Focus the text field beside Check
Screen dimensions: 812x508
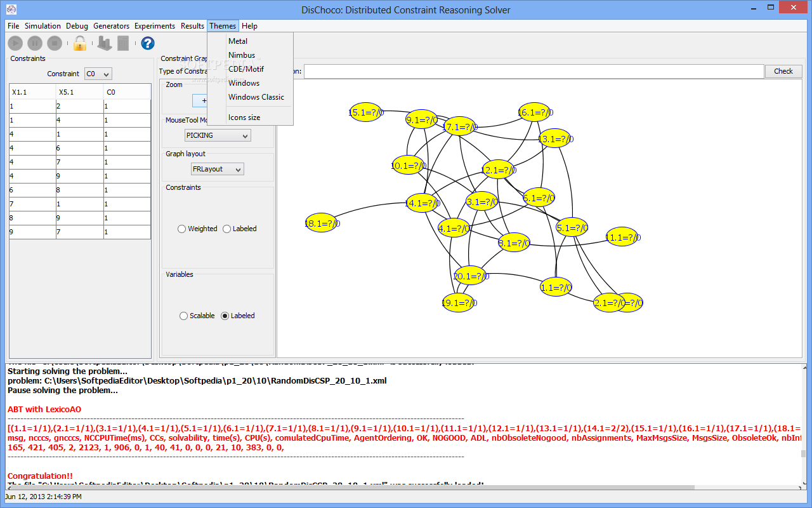tap(534, 71)
